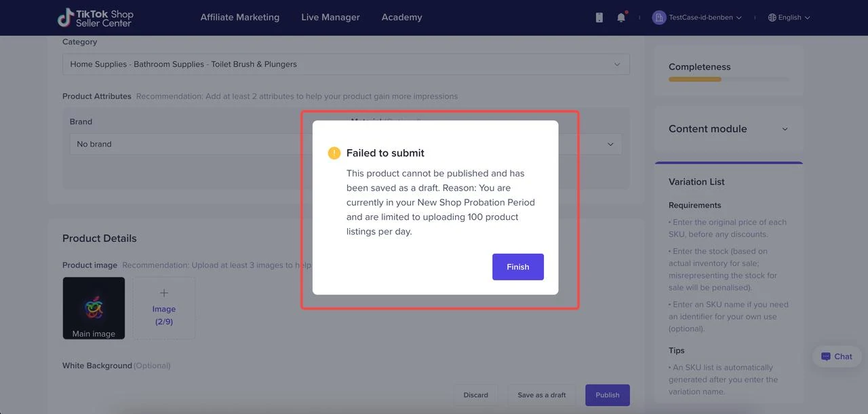This screenshot has width=868, height=414.
Task: Open the mobile app phone icon
Action: pyautogui.click(x=599, y=18)
